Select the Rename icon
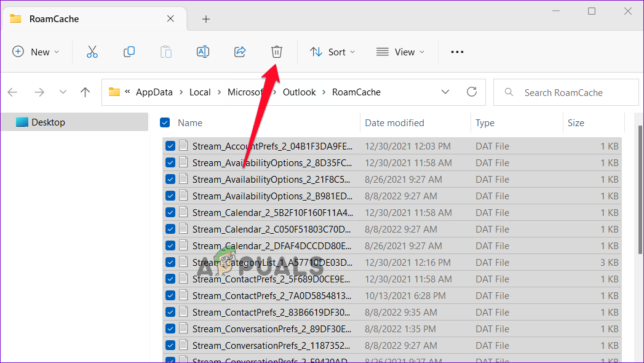 [203, 52]
